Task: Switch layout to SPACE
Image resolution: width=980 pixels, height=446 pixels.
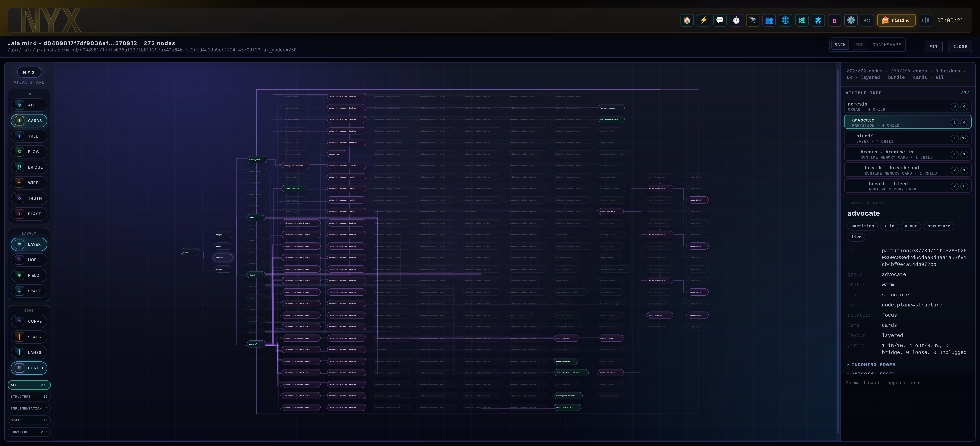Action: (29, 291)
